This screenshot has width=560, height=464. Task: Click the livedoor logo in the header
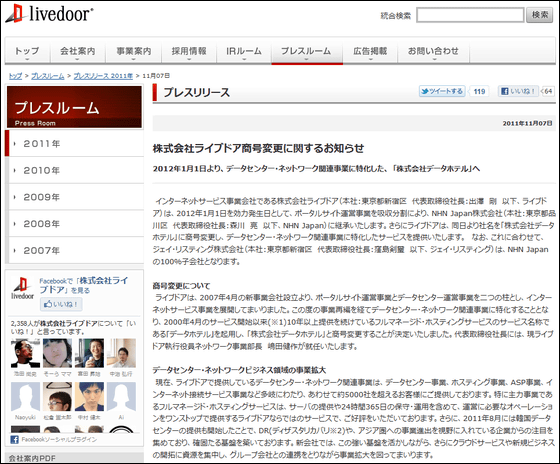pos(49,14)
